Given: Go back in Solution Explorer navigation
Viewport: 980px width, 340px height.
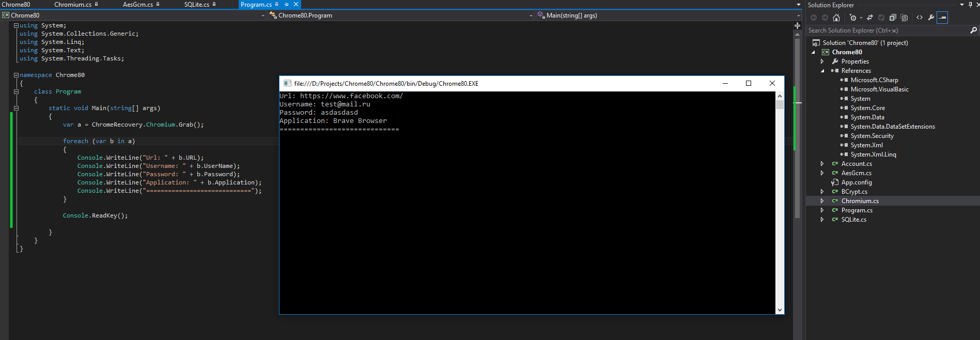Looking at the screenshot, I should pyautogui.click(x=814, y=18).
